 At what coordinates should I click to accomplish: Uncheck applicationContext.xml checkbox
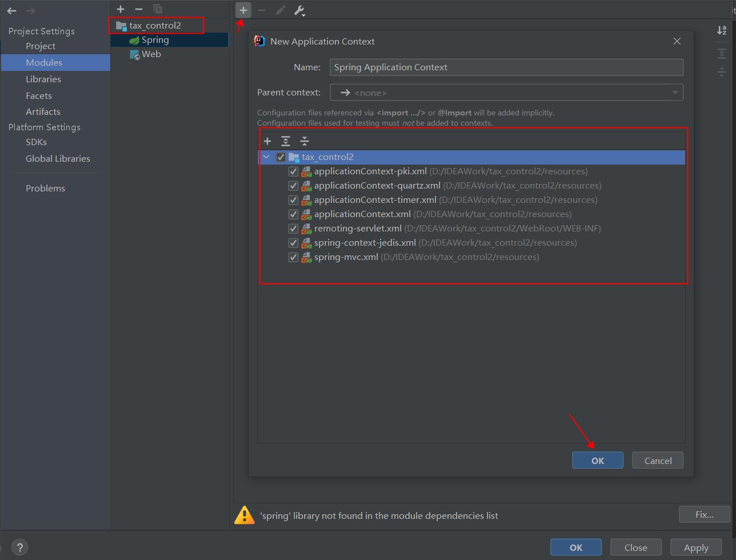[x=293, y=214]
